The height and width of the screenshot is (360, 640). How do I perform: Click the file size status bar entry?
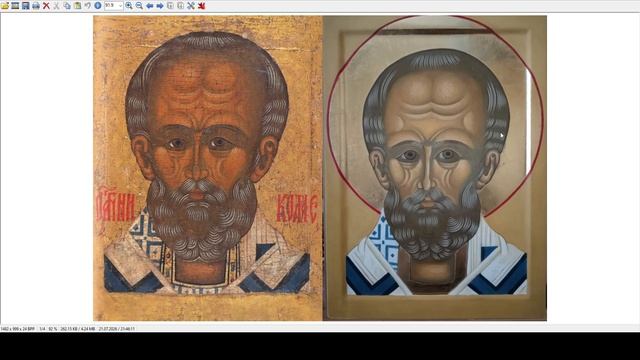pos(78,329)
